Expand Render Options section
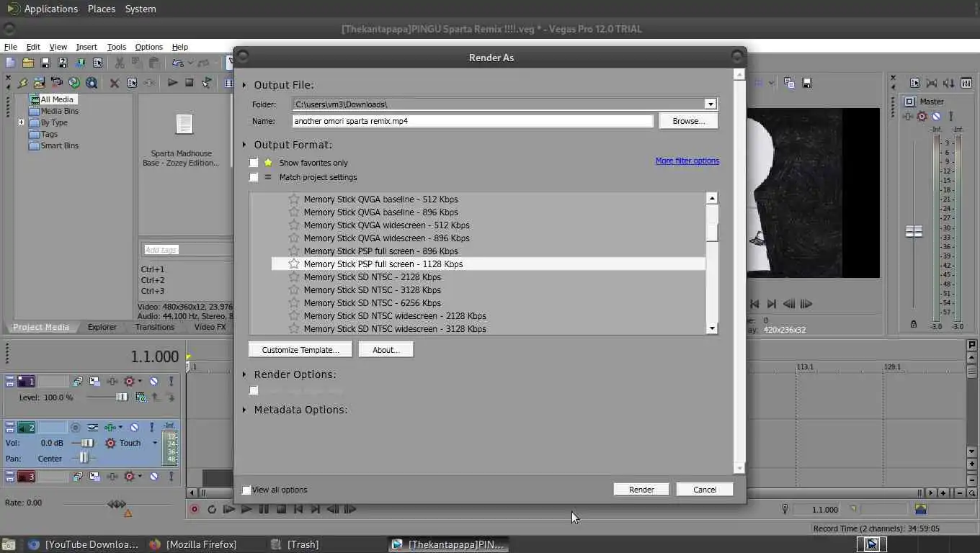Viewport: 980px width, 553px height. [x=244, y=374]
